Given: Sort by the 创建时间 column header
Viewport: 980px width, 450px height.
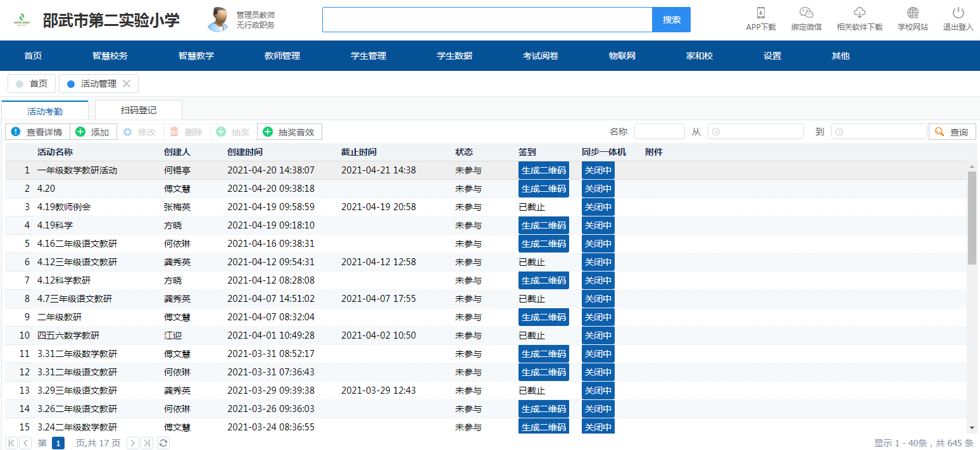Looking at the screenshot, I should [x=245, y=152].
